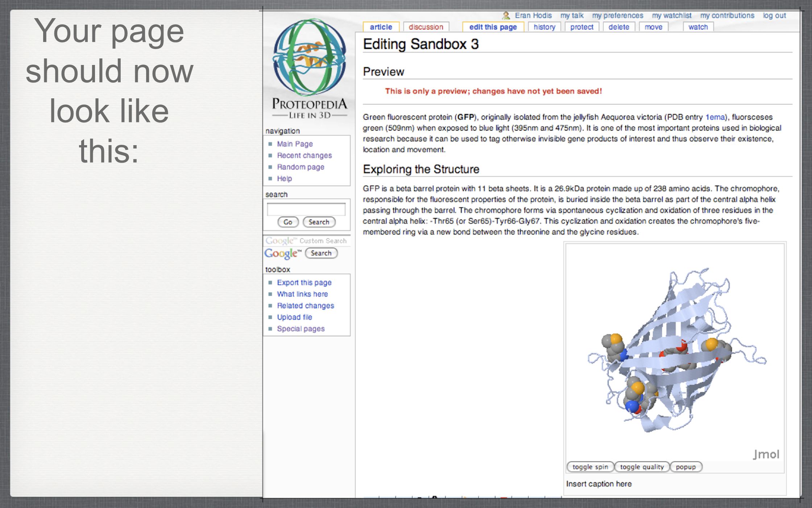Viewport: 812px width, 508px height.
Task: Click the Search button next to Go
Action: pyautogui.click(x=319, y=222)
